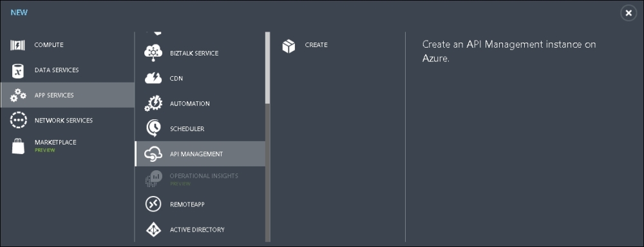Click the services list scrollbar thumb
The height and width of the screenshot is (247, 644).
tap(268, 68)
